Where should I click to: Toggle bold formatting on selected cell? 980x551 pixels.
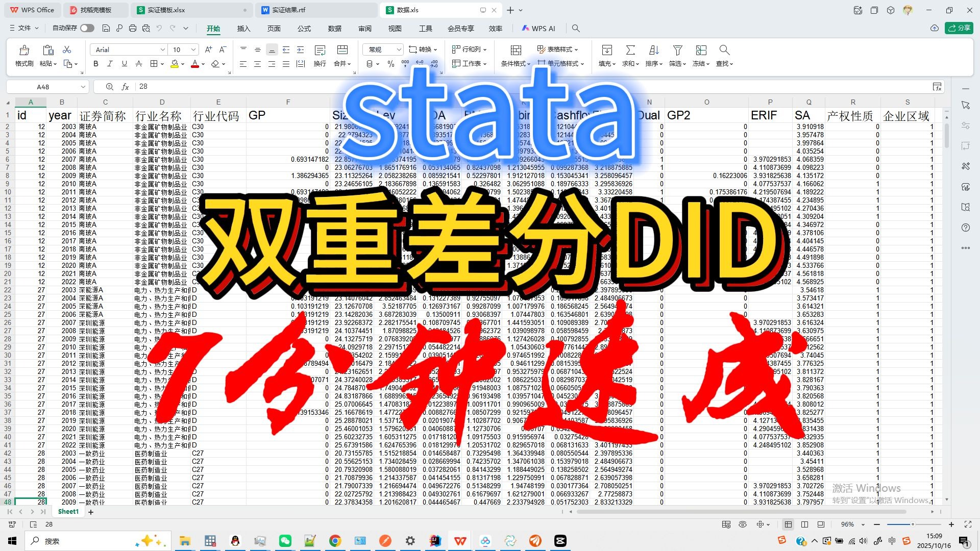tap(95, 64)
